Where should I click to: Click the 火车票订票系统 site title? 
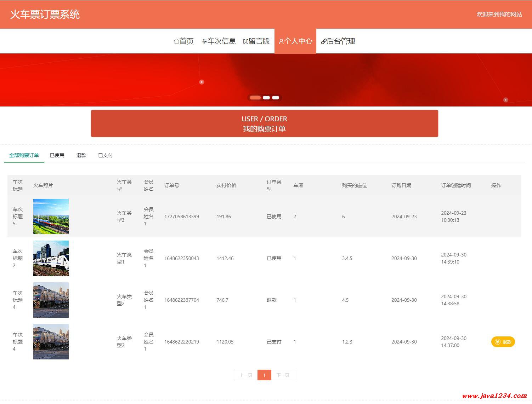pyautogui.click(x=45, y=15)
